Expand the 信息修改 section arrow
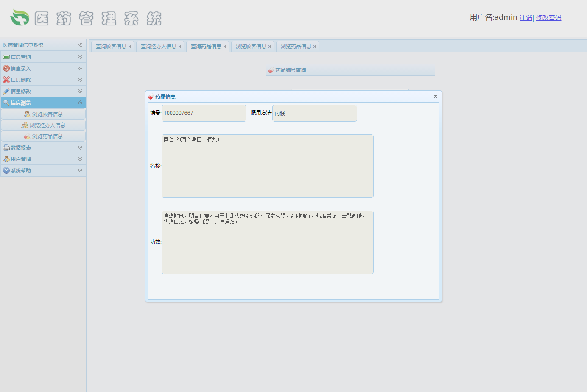The image size is (587, 392). pos(80,91)
